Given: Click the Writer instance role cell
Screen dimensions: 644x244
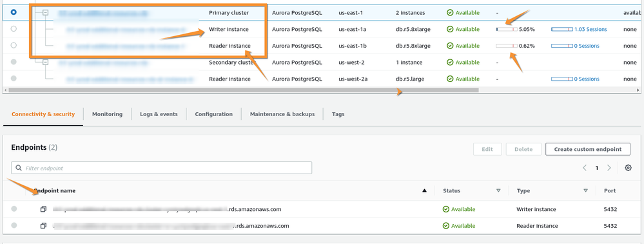Looking at the screenshot, I should tap(228, 29).
